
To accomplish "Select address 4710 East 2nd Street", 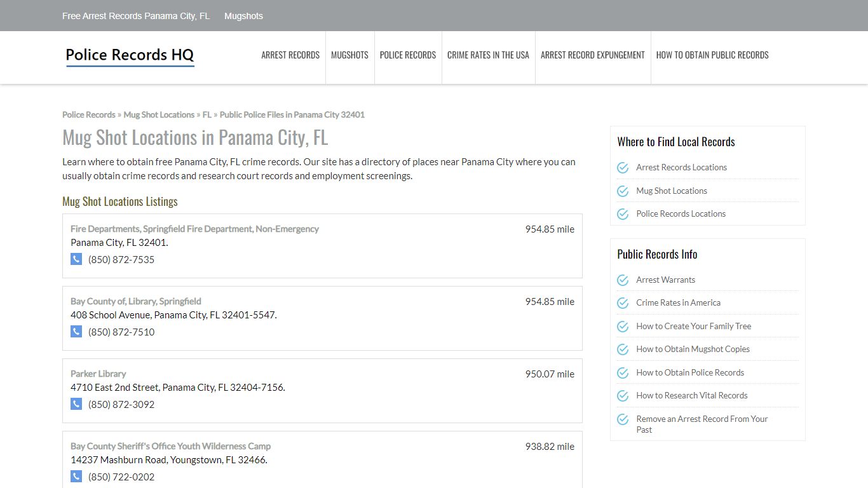I will 178,388.
